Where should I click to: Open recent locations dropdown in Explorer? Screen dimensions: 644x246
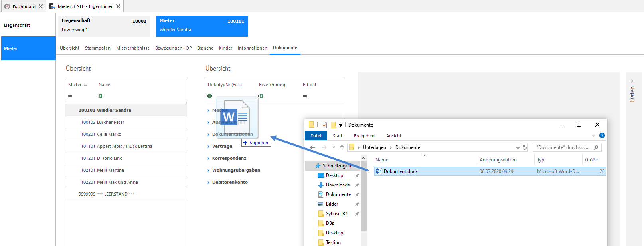point(334,147)
